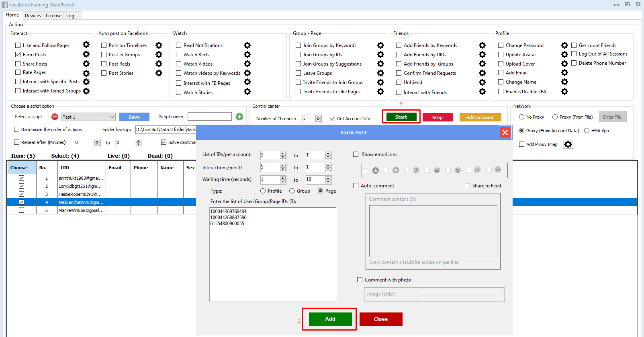
Task: Open settings gear for Farm Posts
Action: coord(86,54)
